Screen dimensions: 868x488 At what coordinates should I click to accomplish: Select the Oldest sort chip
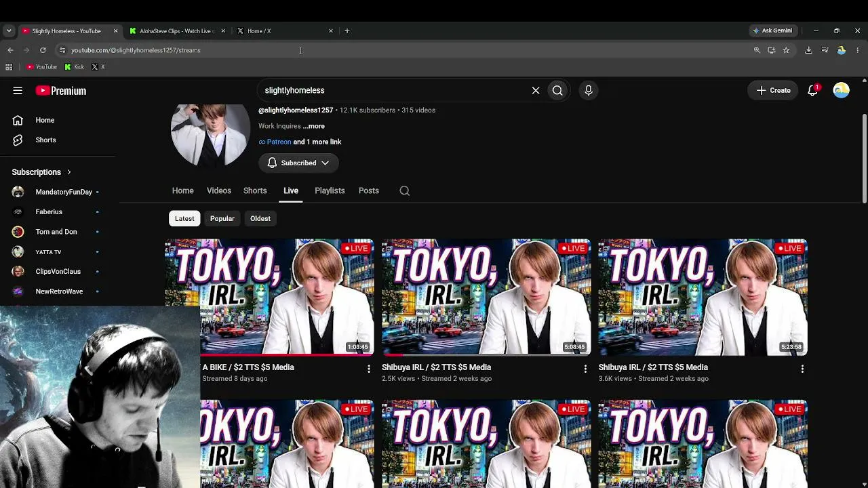coord(260,218)
